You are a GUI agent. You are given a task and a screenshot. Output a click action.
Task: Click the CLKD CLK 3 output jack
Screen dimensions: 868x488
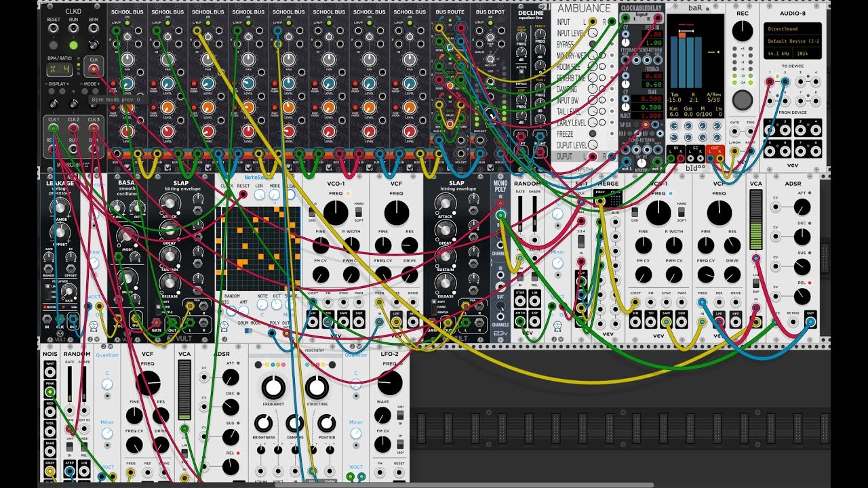(94, 128)
